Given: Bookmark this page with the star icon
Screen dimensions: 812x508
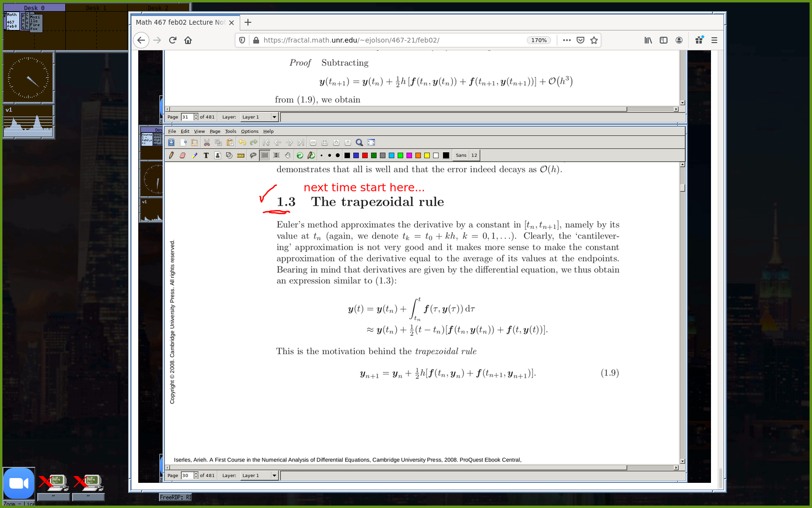Looking at the screenshot, I should tap(594, 40).
